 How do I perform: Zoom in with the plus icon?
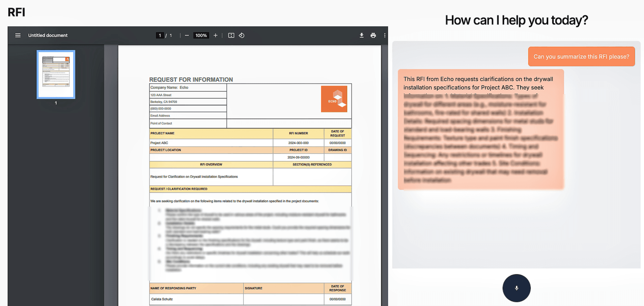216,35
